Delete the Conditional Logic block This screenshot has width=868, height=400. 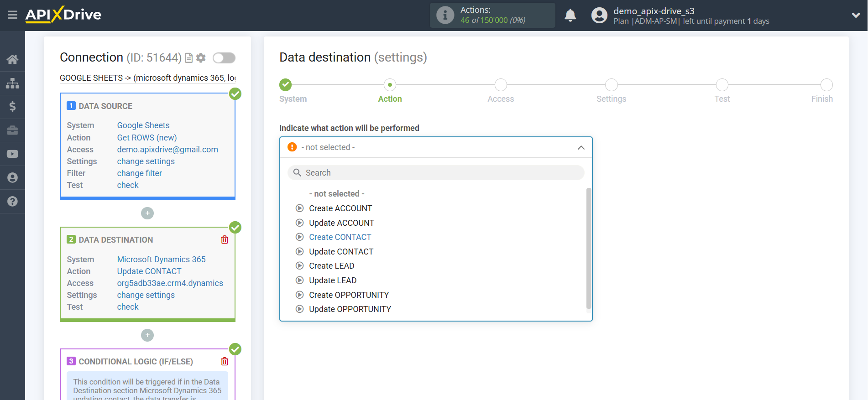[225, 361]
